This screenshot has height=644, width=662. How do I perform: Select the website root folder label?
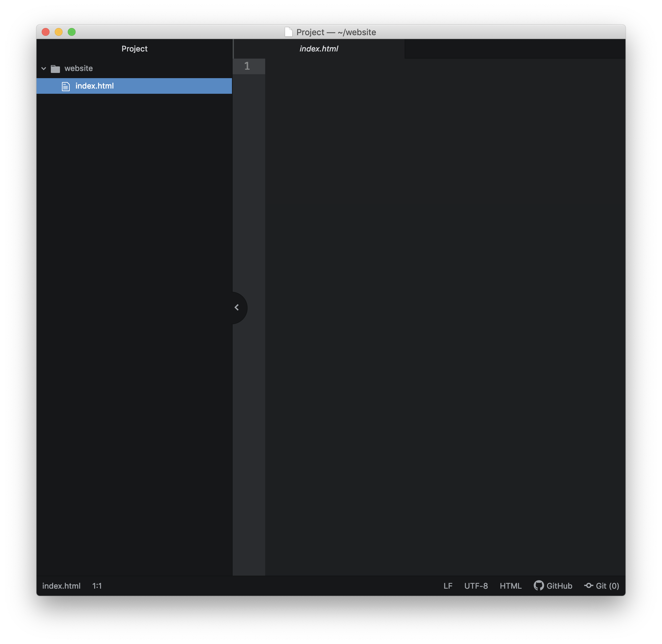click(x=79, y=68)
